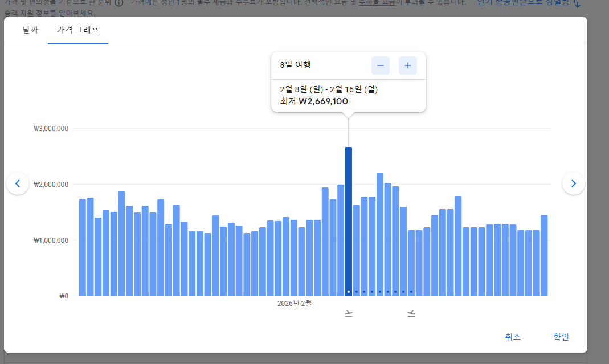Click the last price bar on the far right
609x364 pixels.
click(545, 256)
